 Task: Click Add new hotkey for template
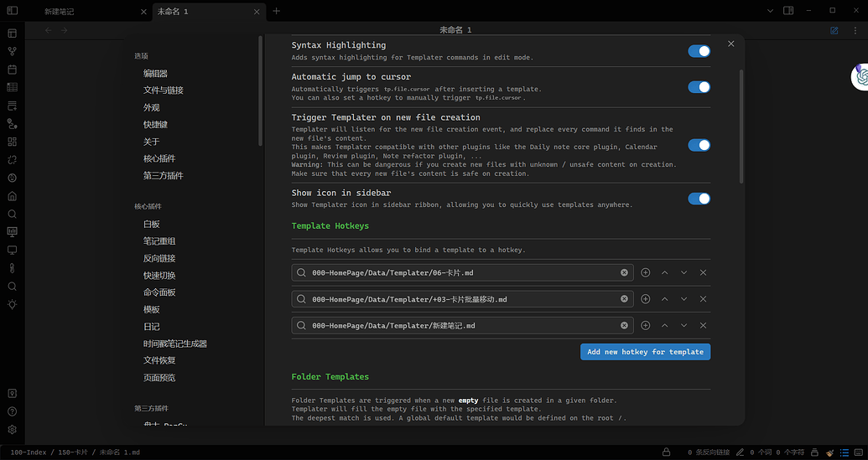coord(646,352)
